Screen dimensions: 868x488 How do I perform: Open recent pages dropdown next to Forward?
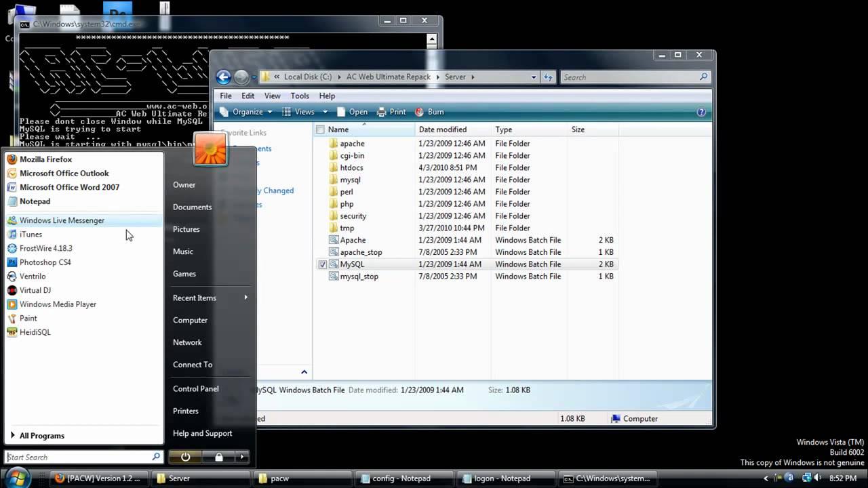254,77
